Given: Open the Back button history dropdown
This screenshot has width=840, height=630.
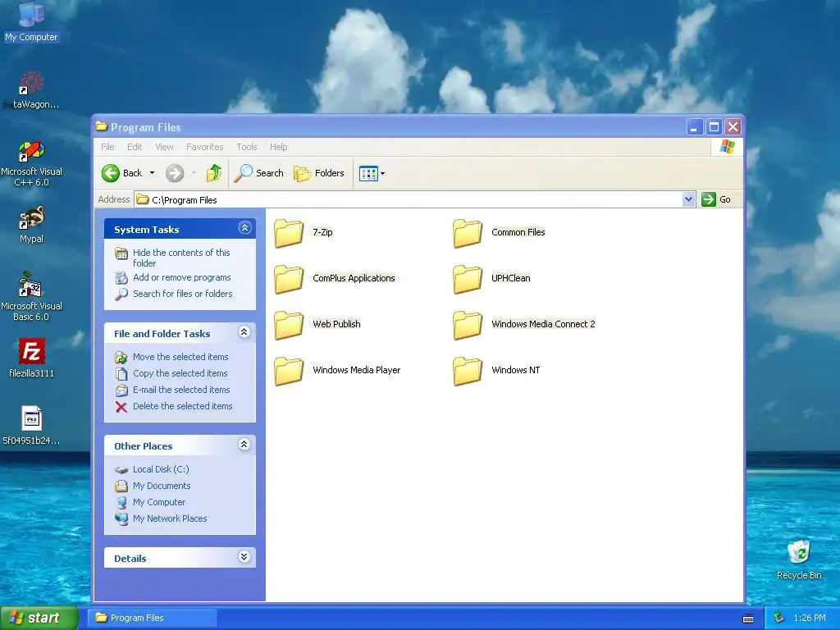Looking at the screenshot, I should coord(152,173).
